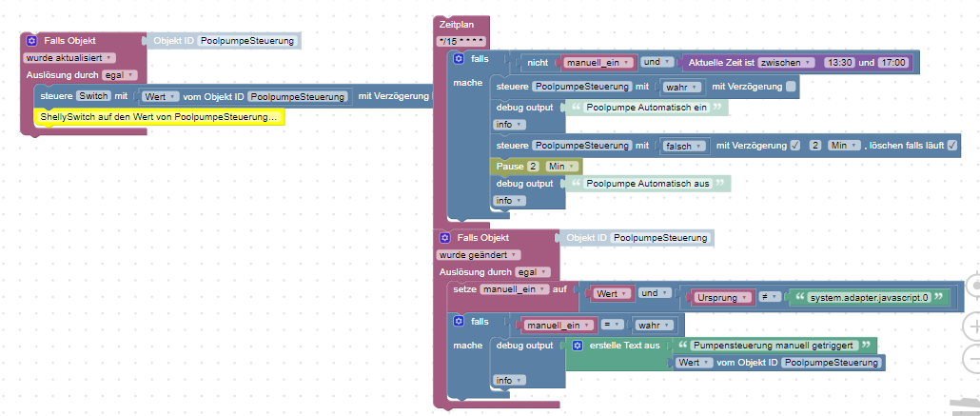
Task: Edit the Pause duration number '2'
Action: tap(533, 167)
